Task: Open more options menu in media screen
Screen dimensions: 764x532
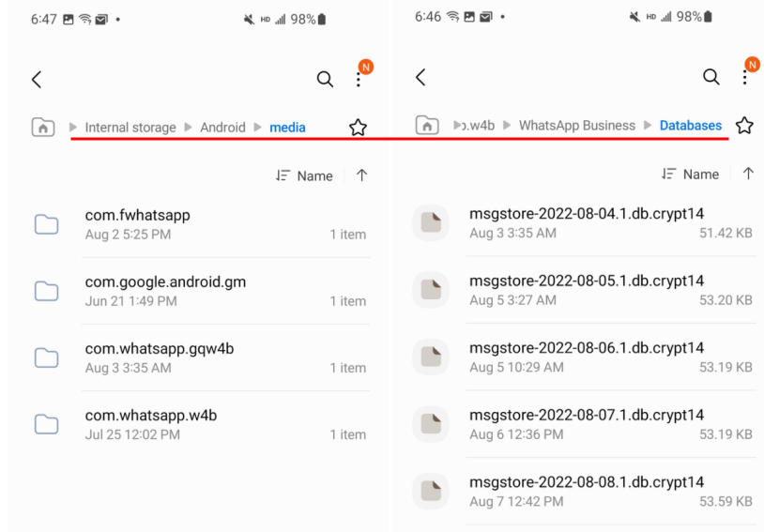Action: (x=359, y=80)
